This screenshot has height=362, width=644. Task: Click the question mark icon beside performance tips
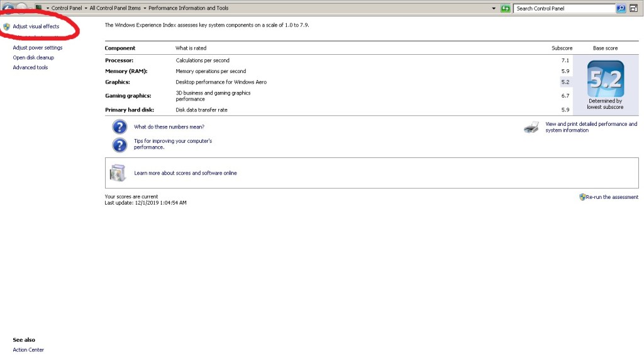pyautogui.click(x=119, y=145)
